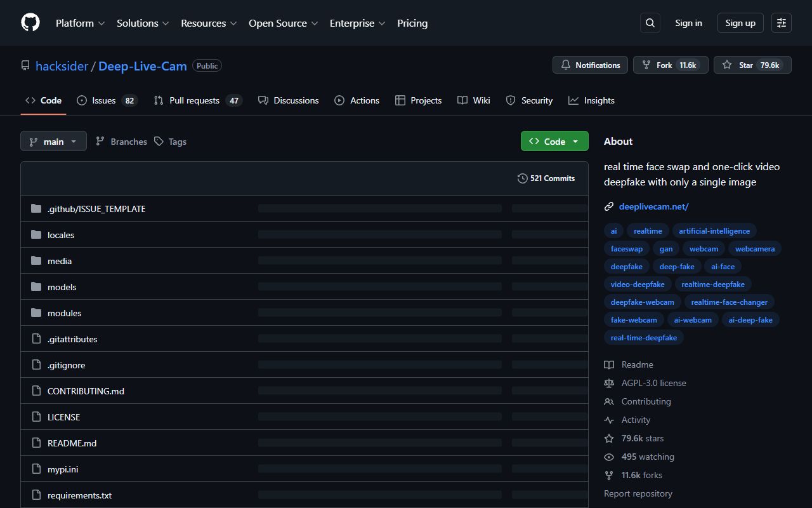Open the hacksider owner link
The width and height of the screenshot is (812, 508).
tap(62, 66)
